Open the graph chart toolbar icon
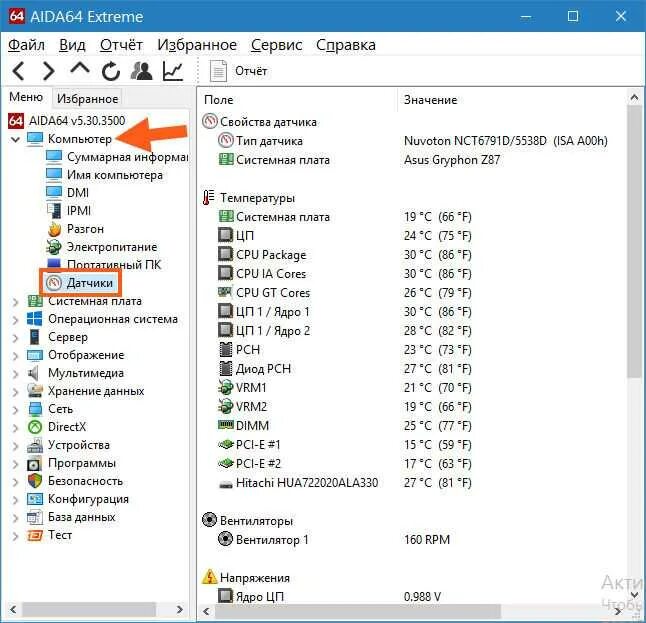The height and width of the screenshot is (623, 646). click(x=173, y=71)
